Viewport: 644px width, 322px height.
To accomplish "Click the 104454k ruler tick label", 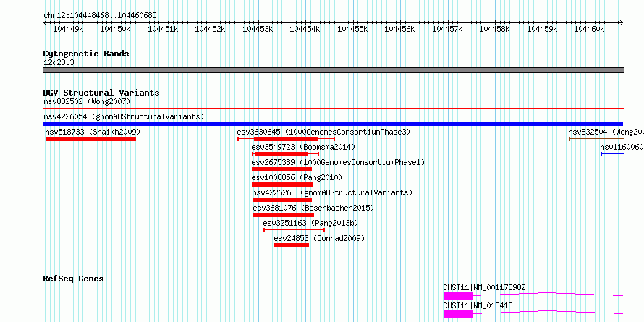I will (x=305, y=29).
